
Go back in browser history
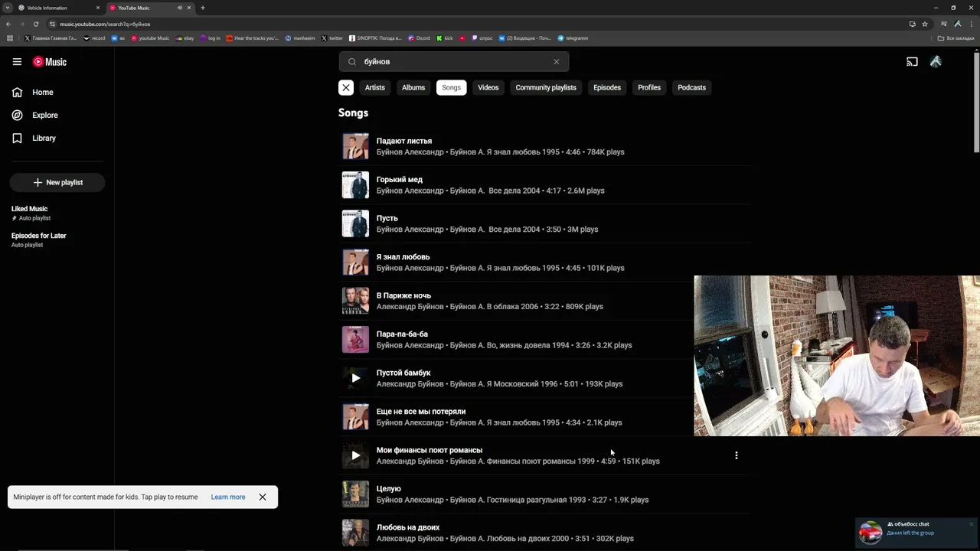coord(8,24)
